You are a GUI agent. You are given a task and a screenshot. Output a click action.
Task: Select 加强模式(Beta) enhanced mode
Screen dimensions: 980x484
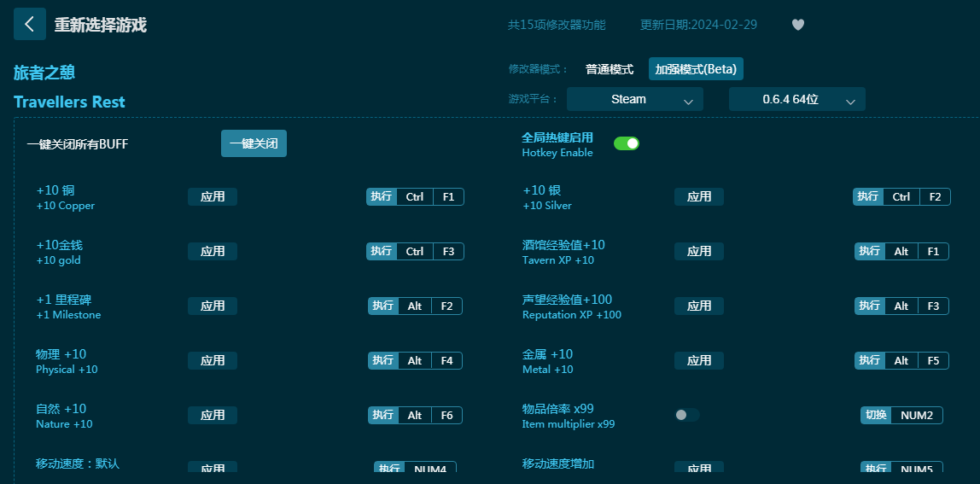coord(696,69)
